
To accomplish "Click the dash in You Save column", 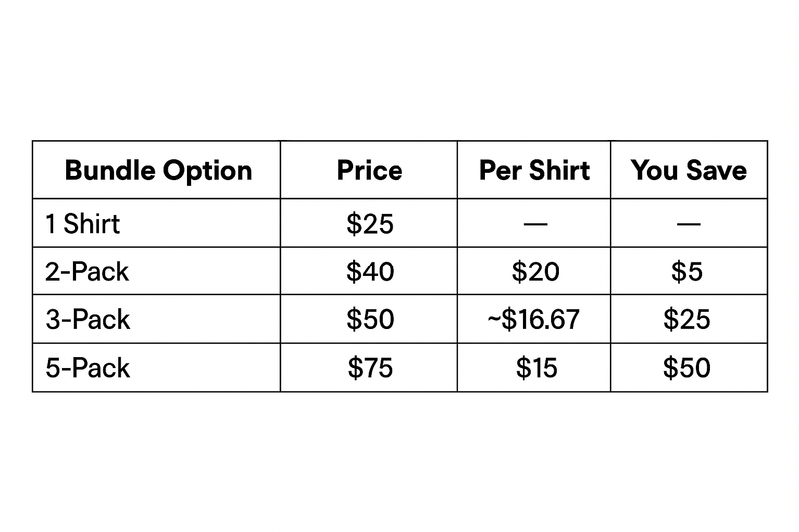I will point(687,224).
